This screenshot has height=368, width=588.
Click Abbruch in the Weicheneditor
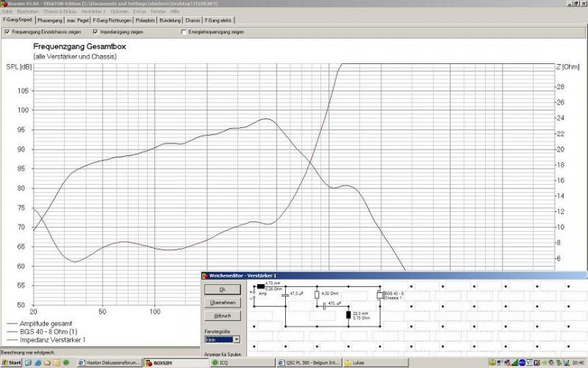223,316
